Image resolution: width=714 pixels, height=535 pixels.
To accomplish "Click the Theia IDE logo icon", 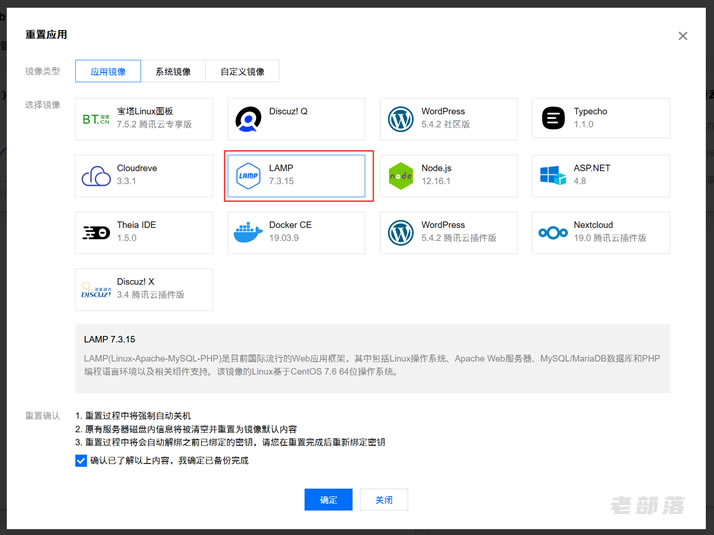I will click(x=96, y=233).
